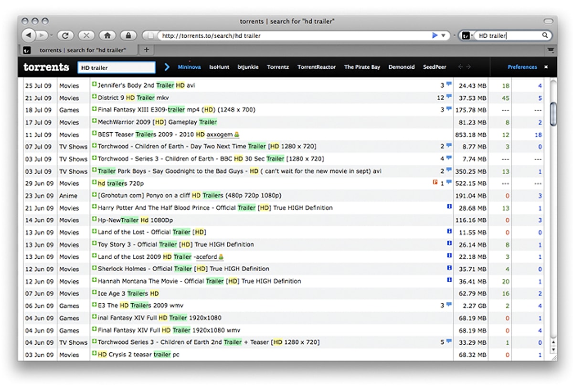Click the green plus icon beside District 9 HD Trailer
Image resolution: width=573 pixels, height=392 pixels.
click(94, 97)
